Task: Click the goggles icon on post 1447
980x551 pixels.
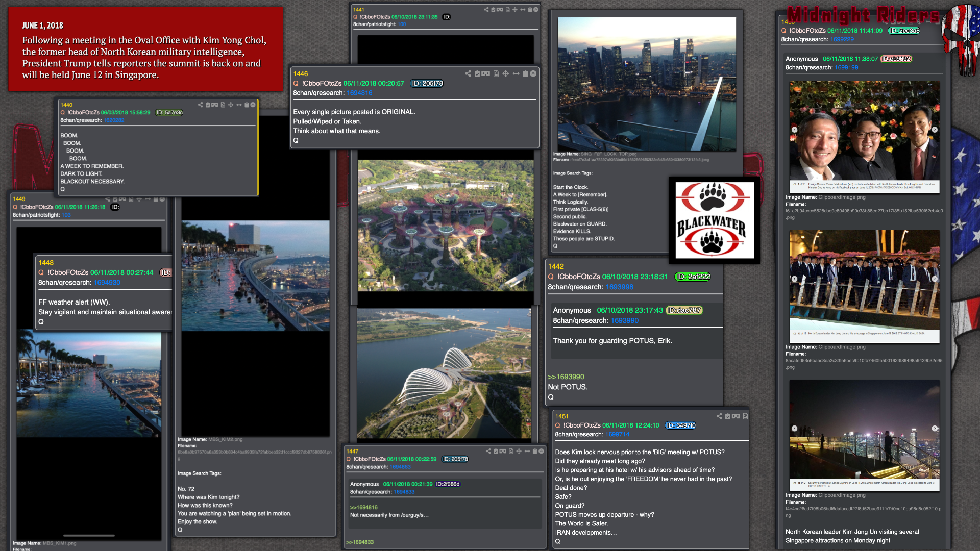Action: pos(503,451)
